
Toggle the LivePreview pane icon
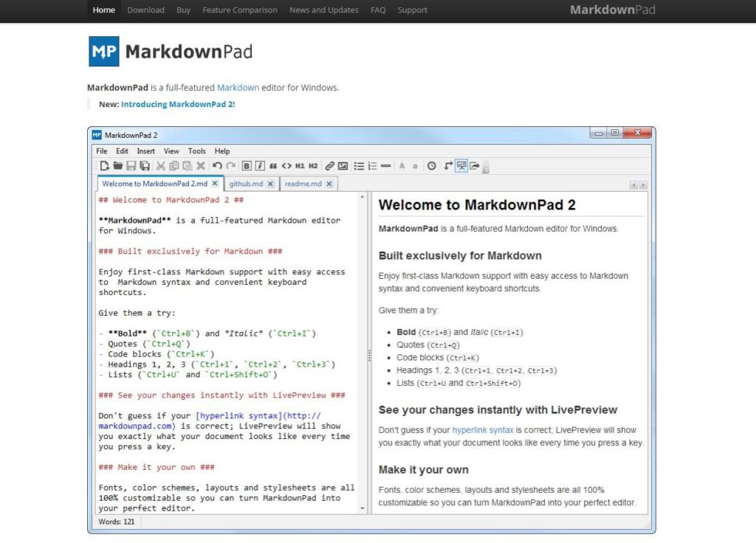(461, 166)
